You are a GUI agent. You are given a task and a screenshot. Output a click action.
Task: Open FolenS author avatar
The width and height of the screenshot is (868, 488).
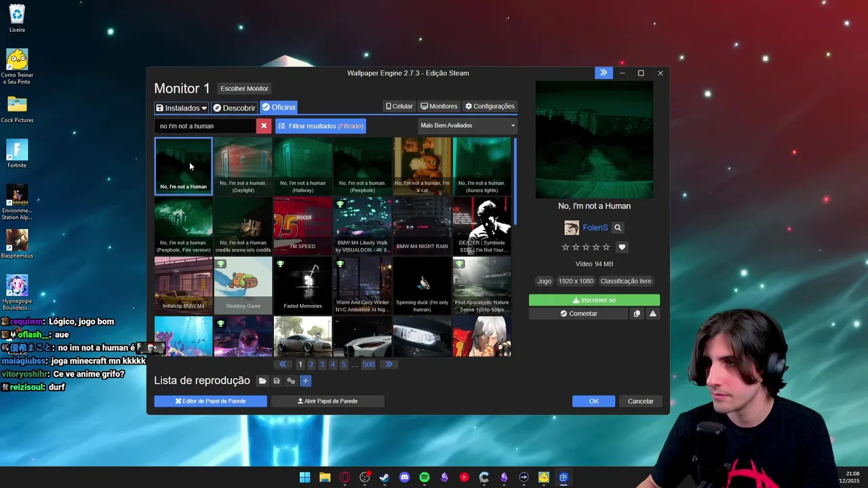[572, 228]
